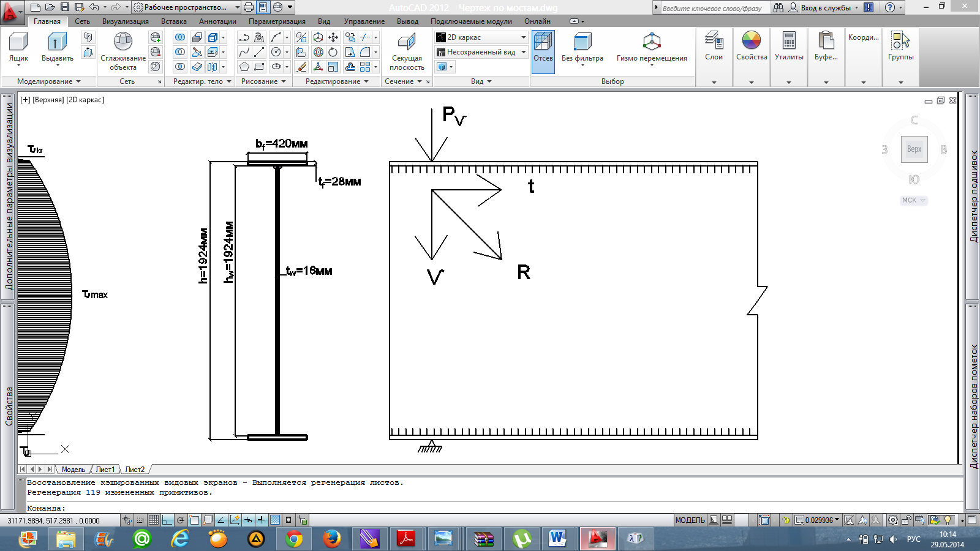Click the [2D каркас] visual style label
This screenshot has height=551, width=980.
click(85, 100)
